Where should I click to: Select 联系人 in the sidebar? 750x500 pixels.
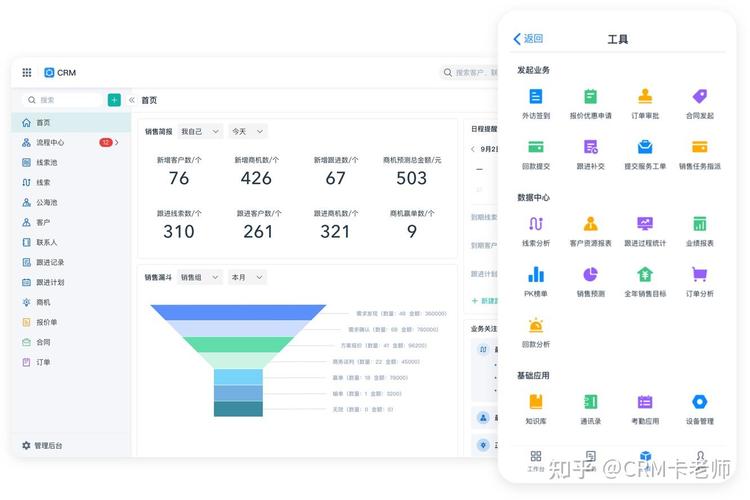[71, 242]
